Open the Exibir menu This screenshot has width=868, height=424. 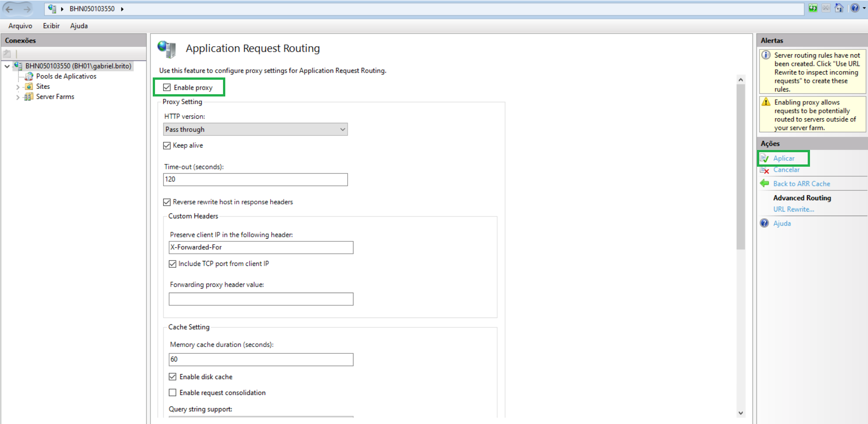pyautogui.click(x=51, y=26)
